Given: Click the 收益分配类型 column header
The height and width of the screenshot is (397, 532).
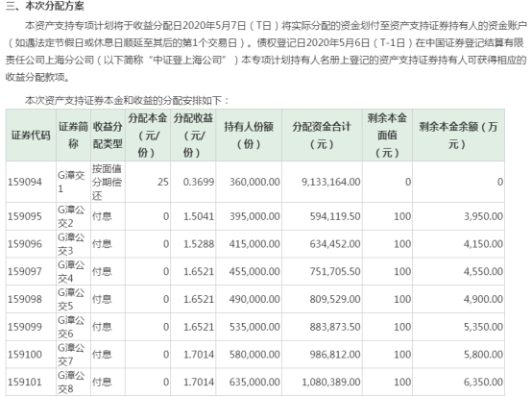Looking at the screenshot, I should pyautogui.click(x=108, y=136).
